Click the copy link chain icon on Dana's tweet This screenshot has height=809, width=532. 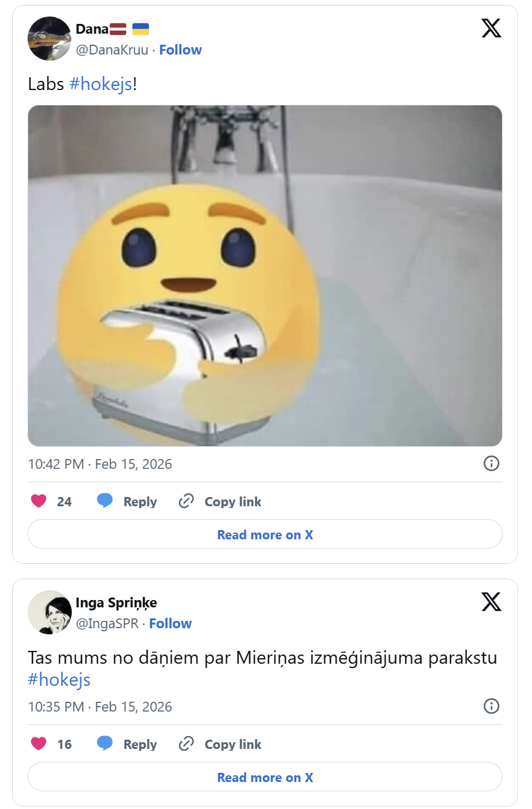pyautogui.click(x=186, y=501)
